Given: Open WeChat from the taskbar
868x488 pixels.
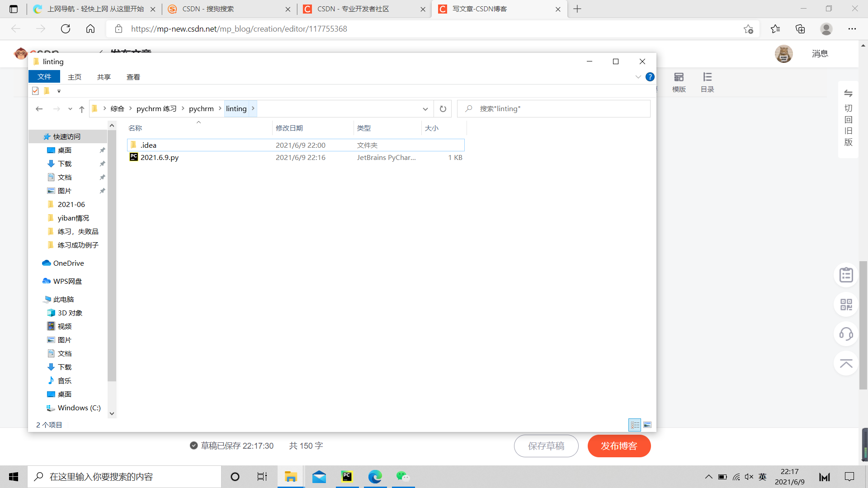Looking at the screenshot, I should tap(403, 477).
